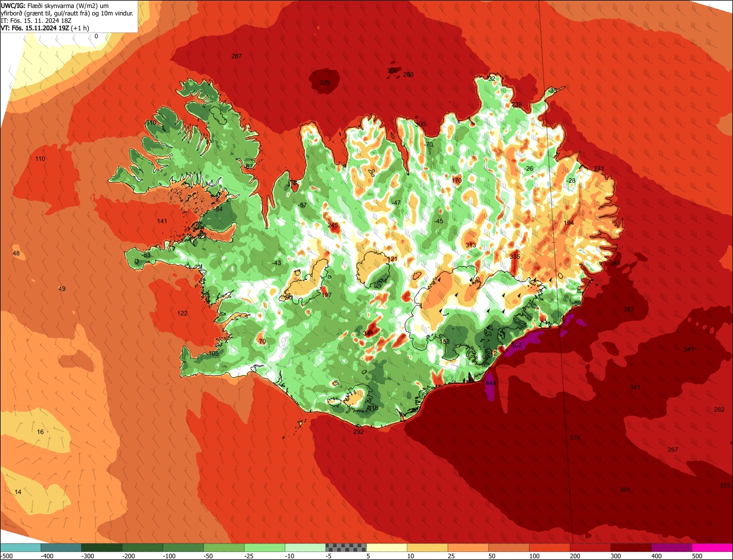Click the palest green swatch between -10 and -5

[x=305, y=547]
